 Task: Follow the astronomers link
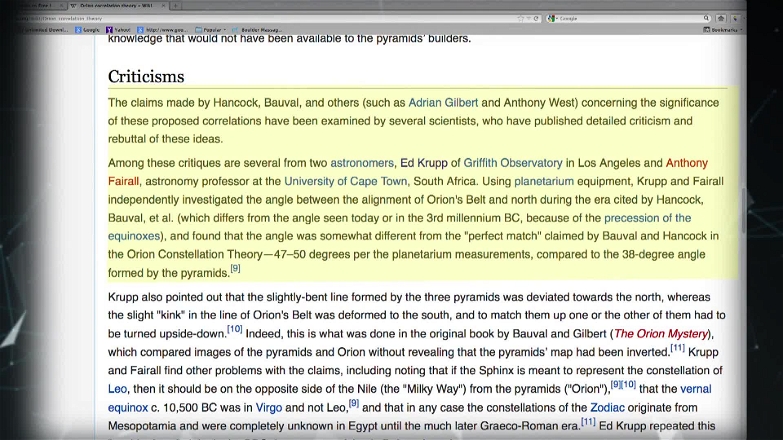[362, 163]
